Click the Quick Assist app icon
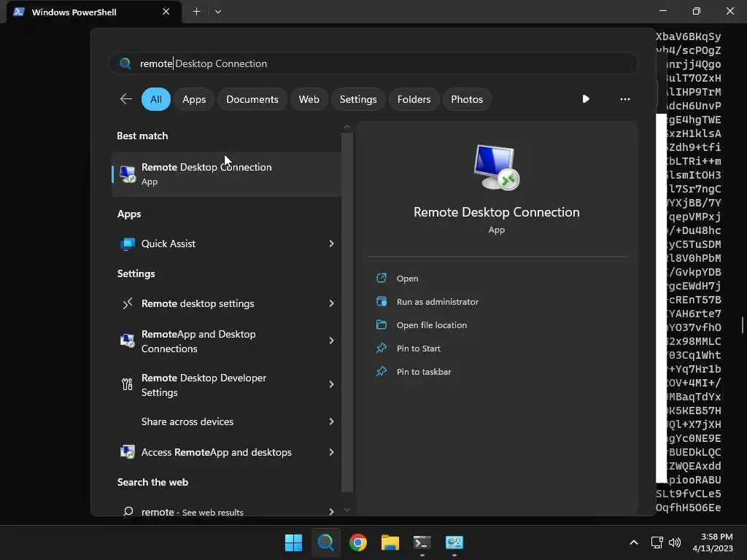The height and width of the screenshot is (560, 747). [127, 244]
